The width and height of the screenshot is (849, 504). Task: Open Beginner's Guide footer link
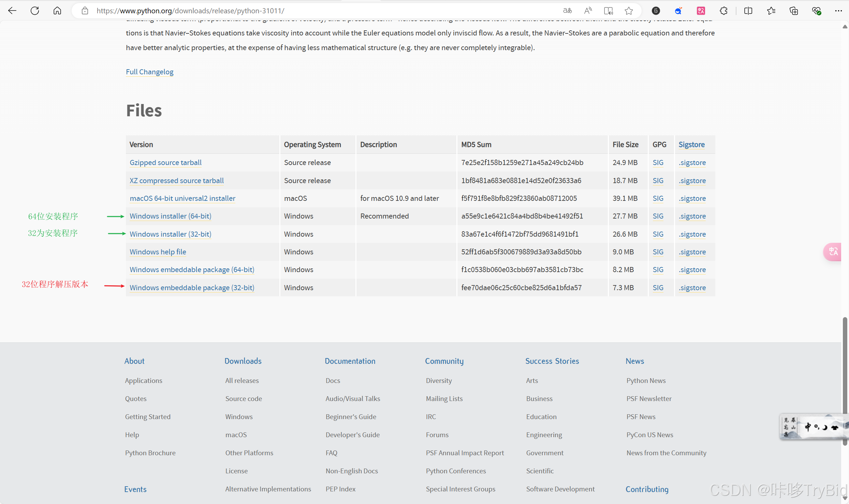[x=351, y=416]
